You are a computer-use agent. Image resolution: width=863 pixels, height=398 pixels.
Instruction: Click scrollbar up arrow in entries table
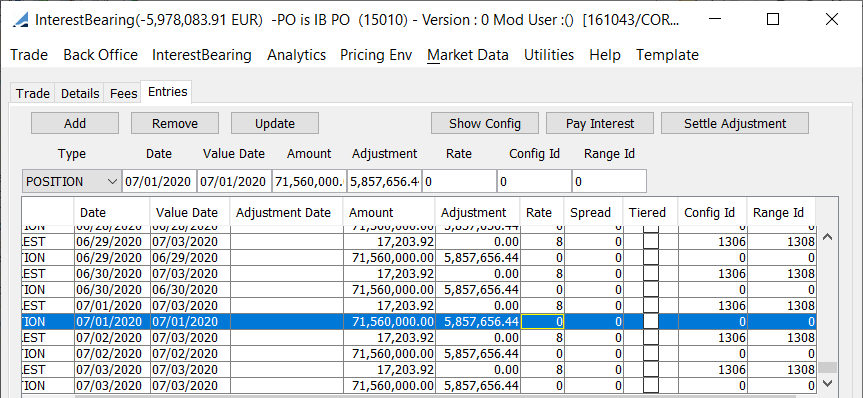coord(827,237)
